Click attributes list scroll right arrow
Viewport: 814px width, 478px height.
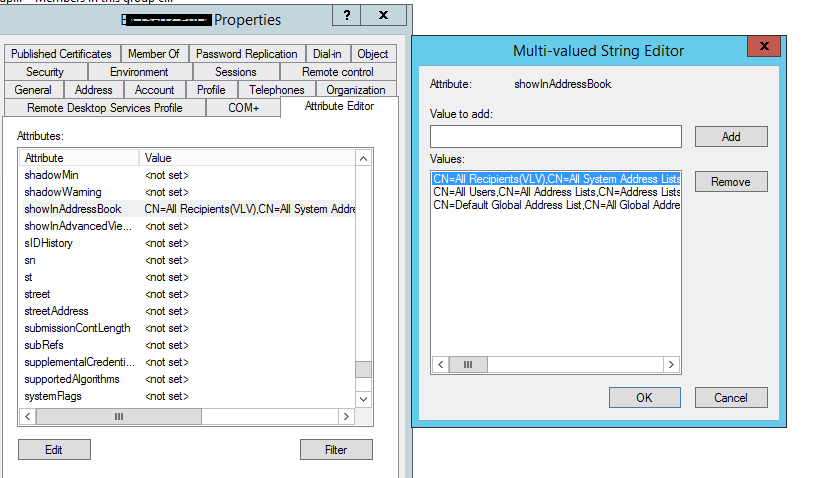coord(346,416)
